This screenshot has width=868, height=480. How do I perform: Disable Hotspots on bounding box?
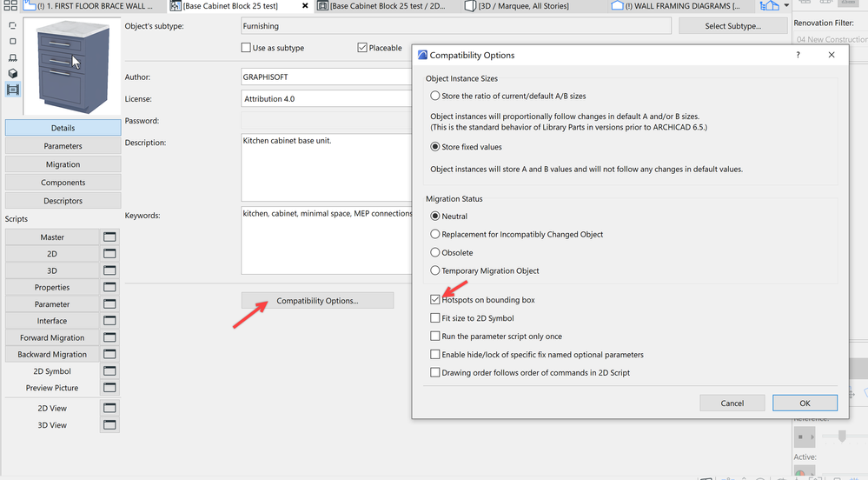435,300
